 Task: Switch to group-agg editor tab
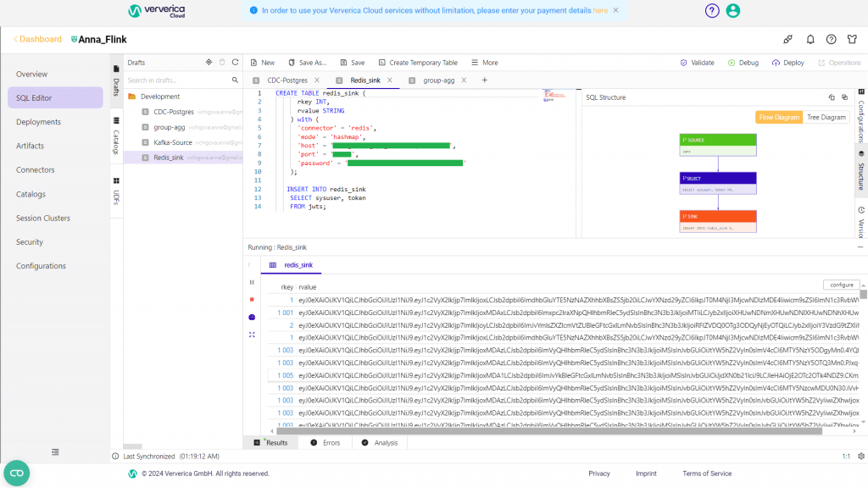pyautogui.click(x=438, y=80)
